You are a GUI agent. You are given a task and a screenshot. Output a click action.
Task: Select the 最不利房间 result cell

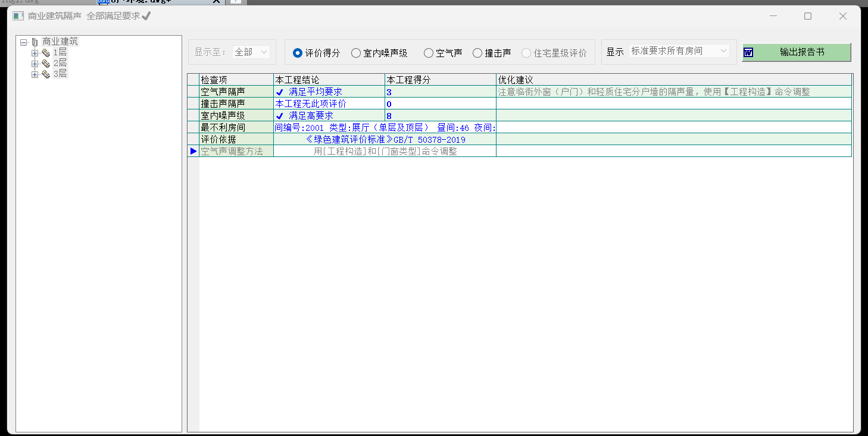click(x=384, y=127)
